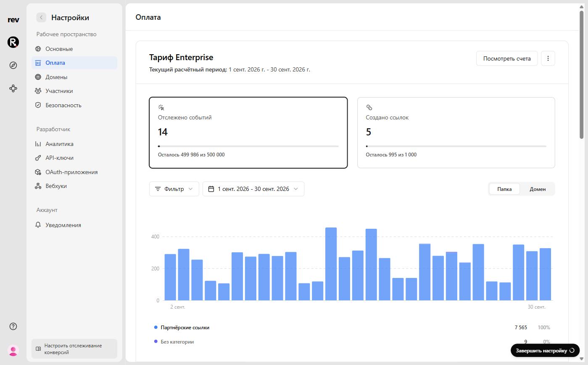Open the Участники settings section
Viewport: 588px width, 365px height.
[74, 91]
